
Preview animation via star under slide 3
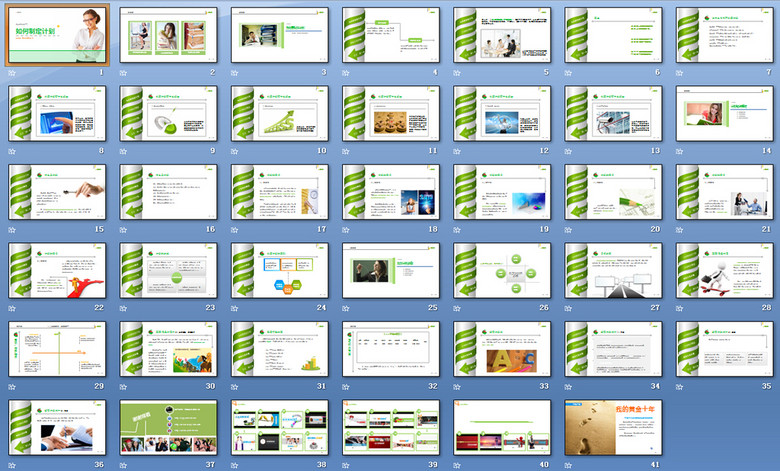235,73
